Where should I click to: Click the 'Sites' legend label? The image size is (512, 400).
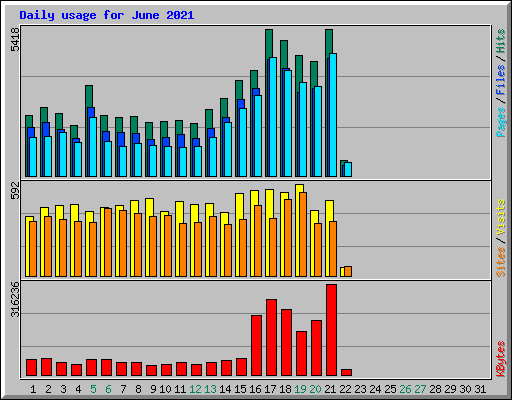501,262
